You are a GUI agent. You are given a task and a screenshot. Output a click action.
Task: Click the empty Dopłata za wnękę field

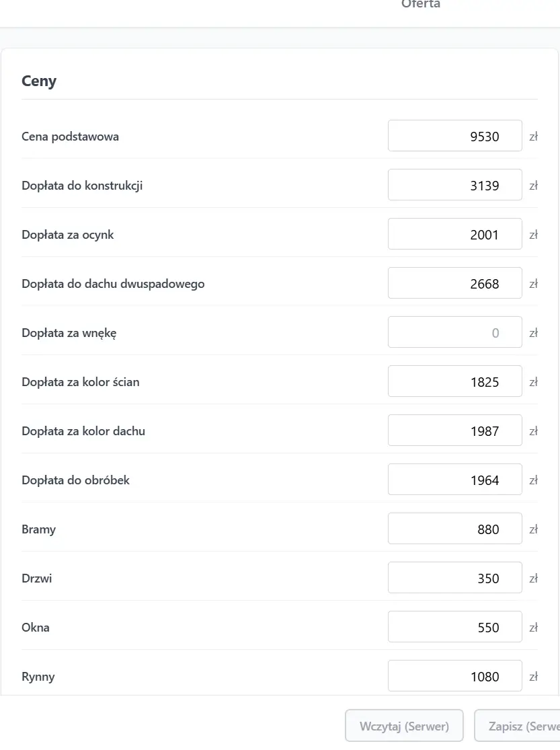455,332
